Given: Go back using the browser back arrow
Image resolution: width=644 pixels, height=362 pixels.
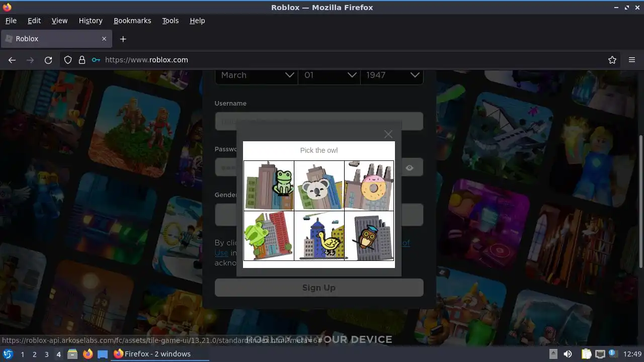Looking at the screenshot, I should click(12, 60).
